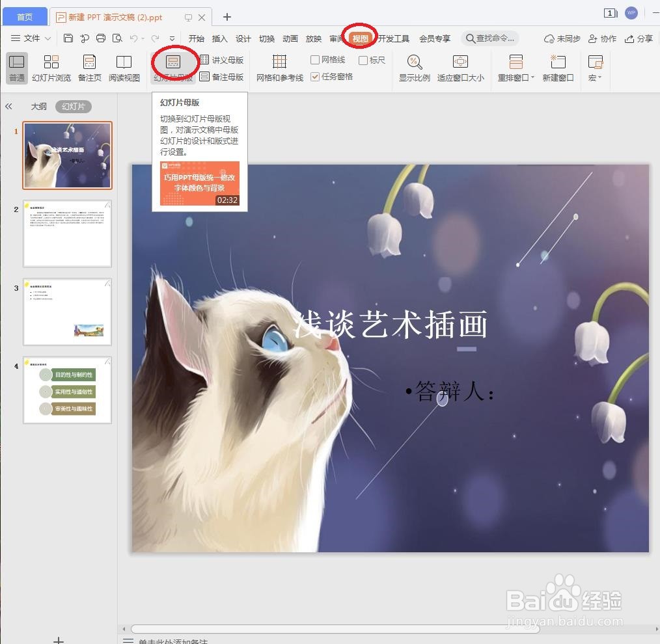This screenshot has width=660, height=644.
Task: Select slide 3 thumbnail
Action: (x=67, y=312)
